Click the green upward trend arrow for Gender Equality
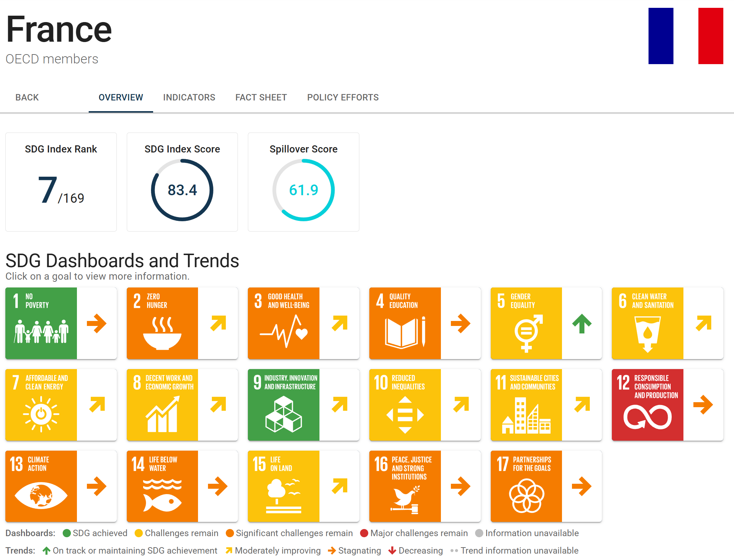Image resolution: width=734 pixels, height=560 pixels. click(582, 323)
